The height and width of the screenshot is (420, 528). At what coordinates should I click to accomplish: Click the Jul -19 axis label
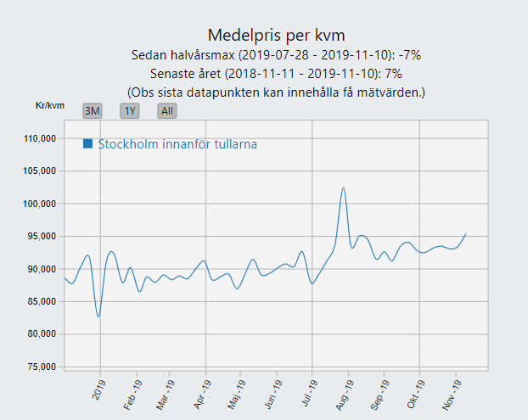coord(309,393)
